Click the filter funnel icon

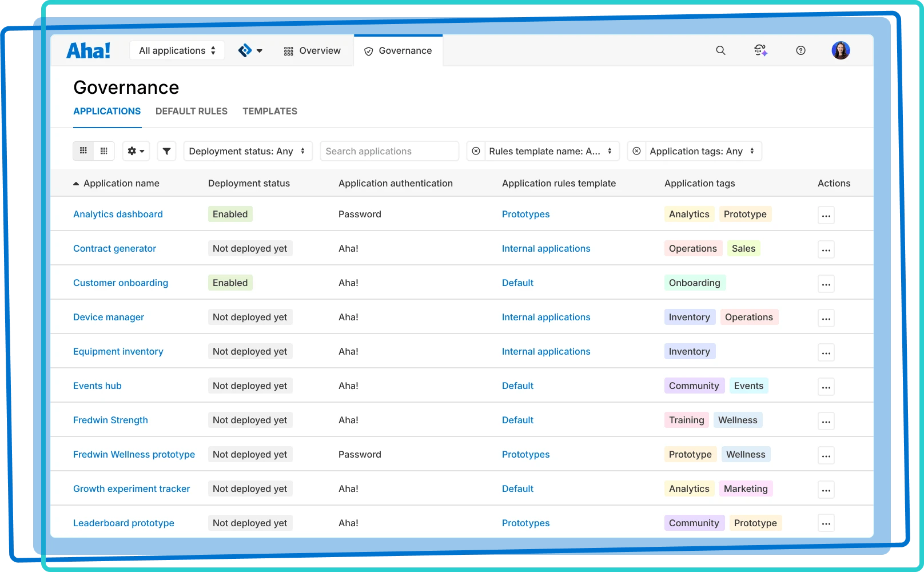pos(166,151)
